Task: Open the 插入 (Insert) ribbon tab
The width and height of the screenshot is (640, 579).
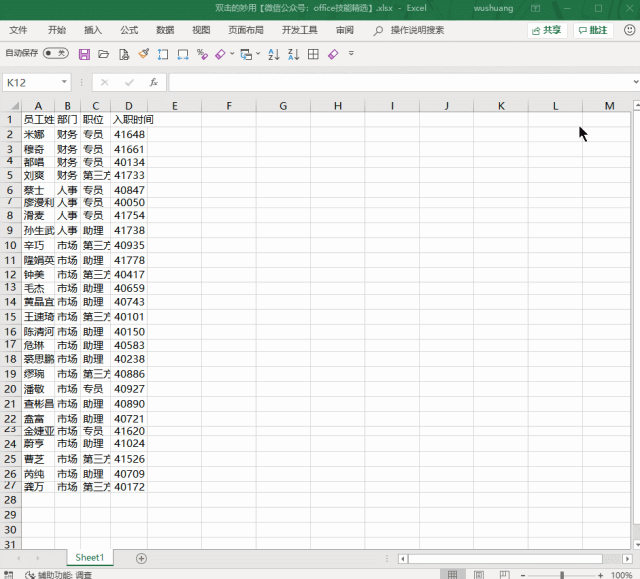Action: 93,30
